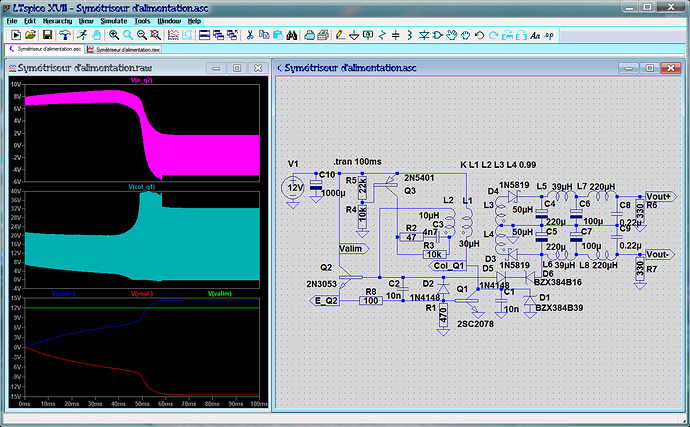This screenshot has height=427, width=690.
Task: Click the Vout- output net label
Action: pyautogui.click(x=660, y=254)
